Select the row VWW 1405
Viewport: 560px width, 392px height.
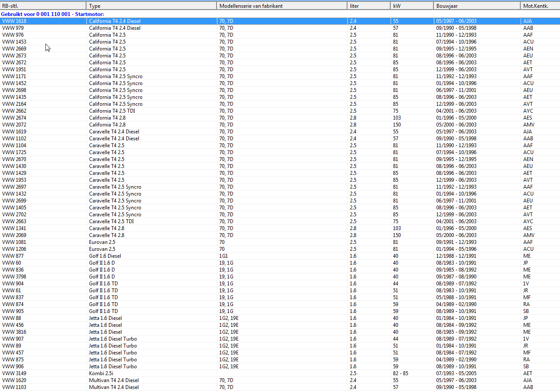point(280,208)
